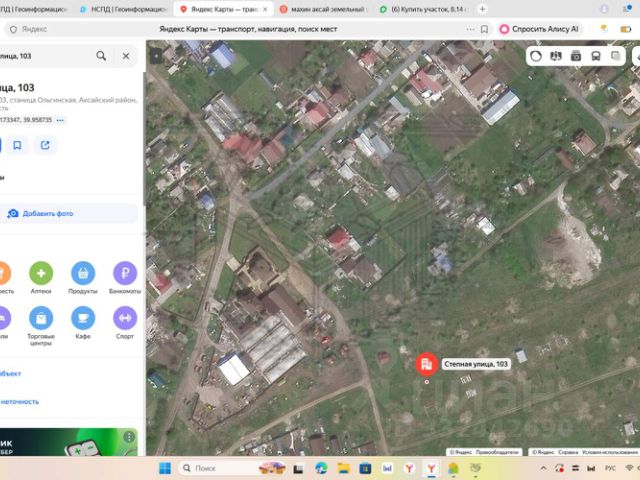Open map layers switcher icon
The height and width of the screenshot is (480, 640).
[616, 56]
